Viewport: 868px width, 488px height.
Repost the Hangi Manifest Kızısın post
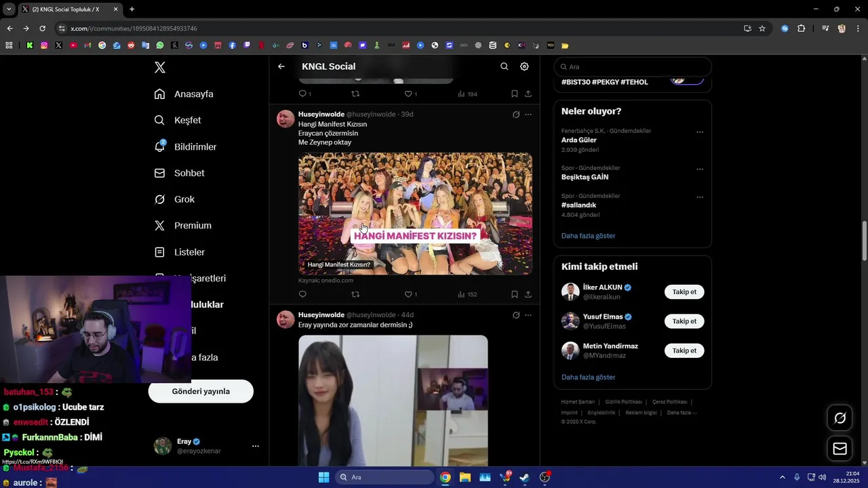tap(355, 294)
